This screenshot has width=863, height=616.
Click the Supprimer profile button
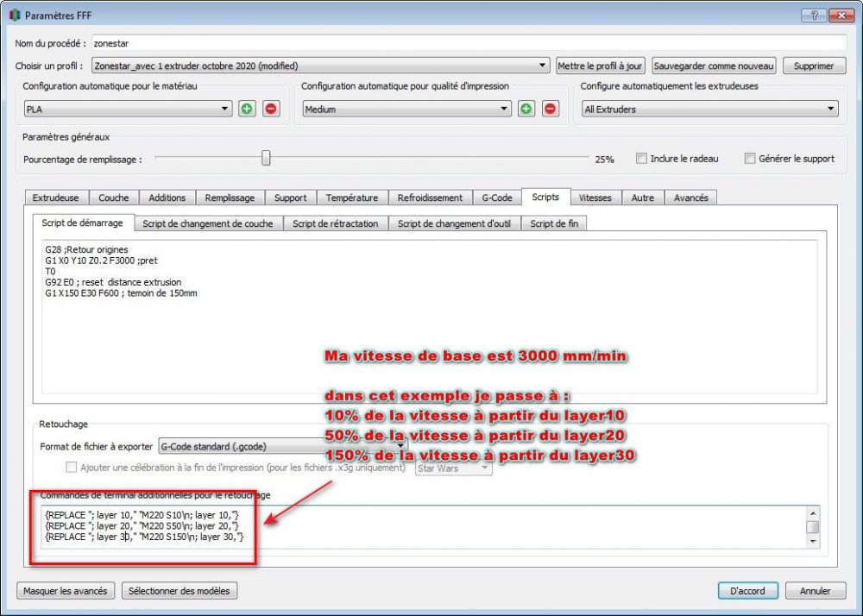814,66
